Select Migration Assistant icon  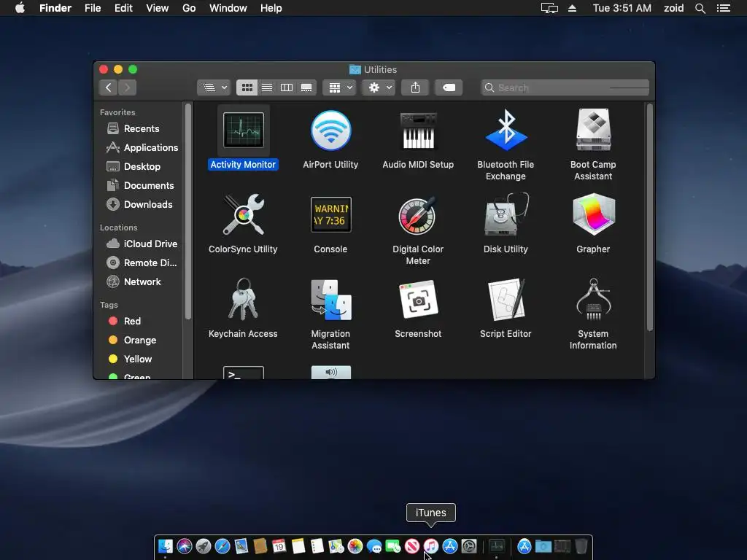[330, 300]
